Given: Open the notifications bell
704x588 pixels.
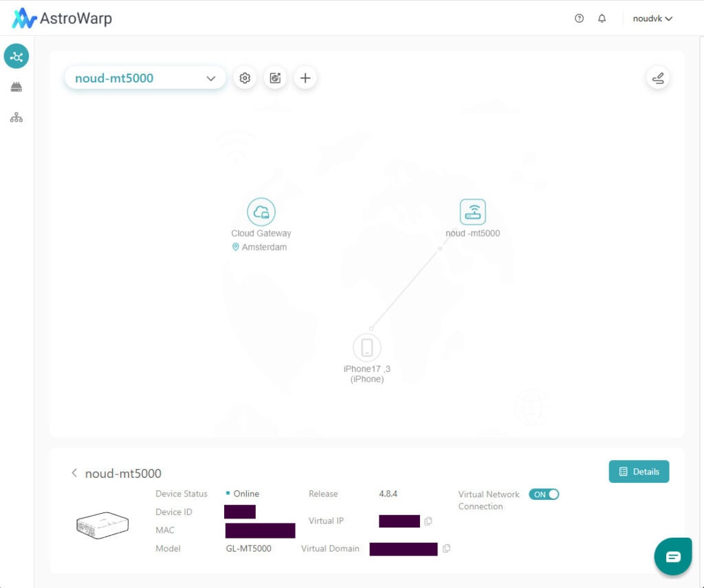Looking at the screenshot, I should click(x=602, y=19).
